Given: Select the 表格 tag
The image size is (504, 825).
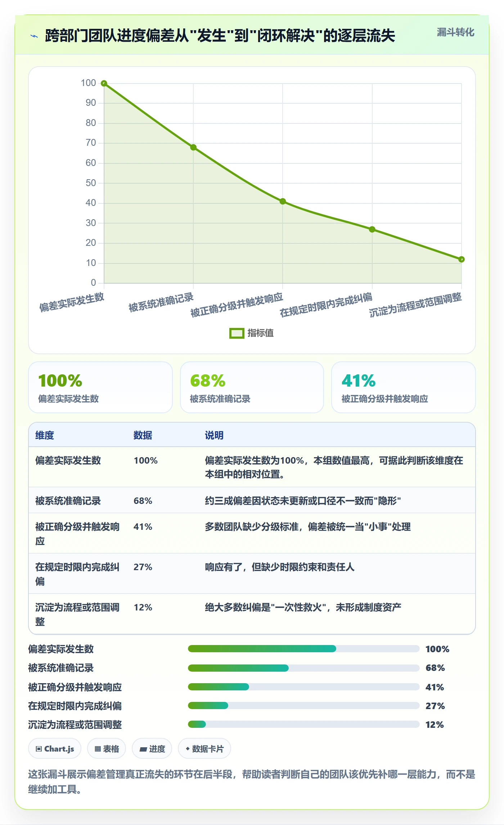Looking at the screenshot, I should (107, 749).
